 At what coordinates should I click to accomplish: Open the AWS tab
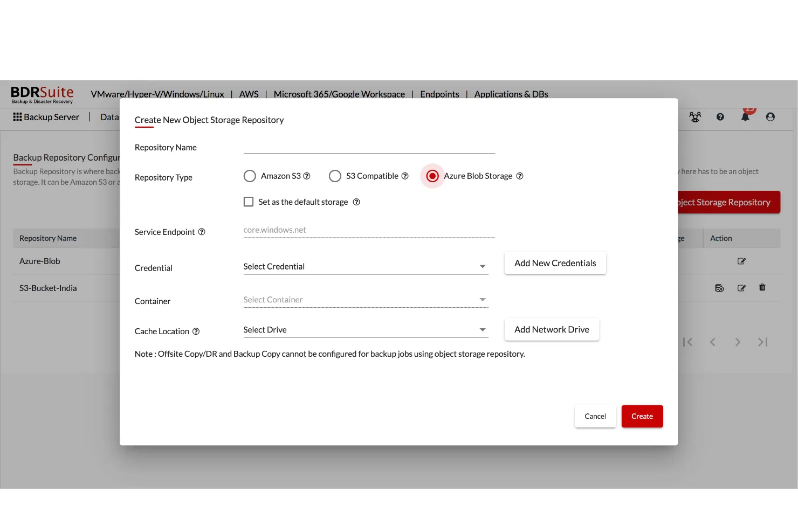249,94
